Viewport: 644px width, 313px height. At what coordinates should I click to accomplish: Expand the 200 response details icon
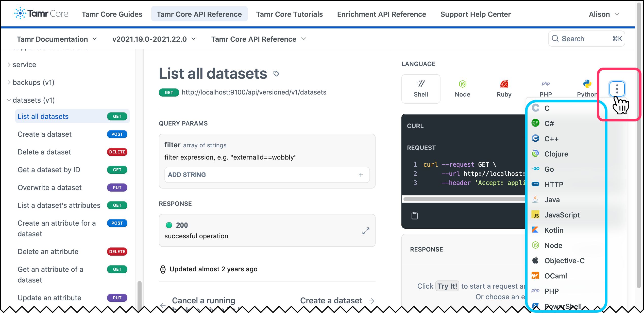366,231
